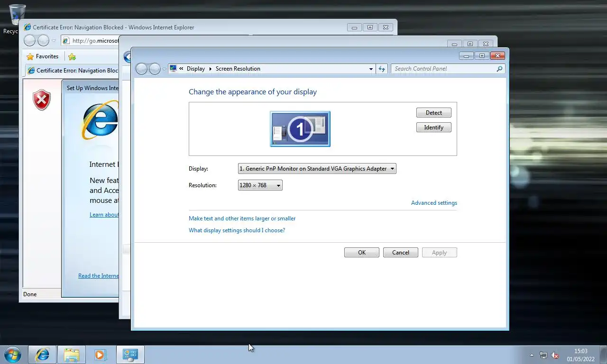The height and width of the screenshot is (364, 607).
Task: Expand the address bar history dropdown arrow
Action: tap(371, 69)
